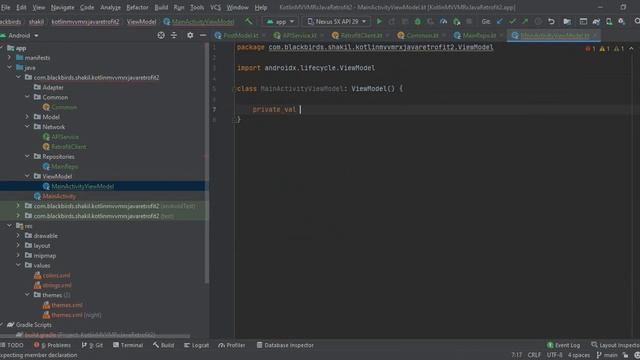
Task: Click the main branch indicator in status bar
Action: pos(607,355)
